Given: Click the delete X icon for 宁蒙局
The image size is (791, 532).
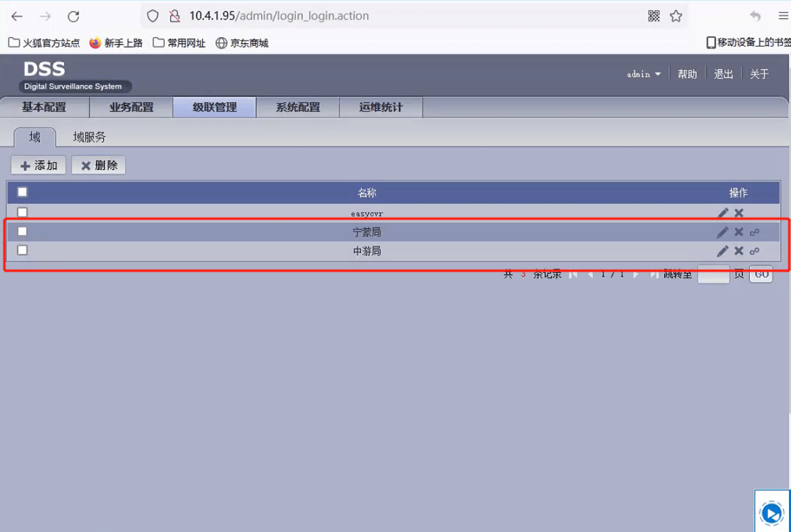Looking at the screenshot, I should pyautogui.click(x=739, y=232).
